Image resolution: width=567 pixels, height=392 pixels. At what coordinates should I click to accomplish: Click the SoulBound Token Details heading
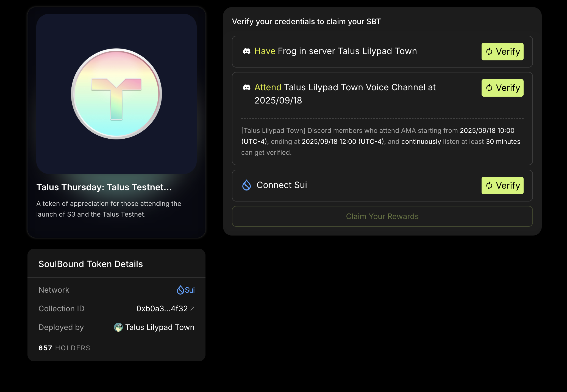pos(91,264)
